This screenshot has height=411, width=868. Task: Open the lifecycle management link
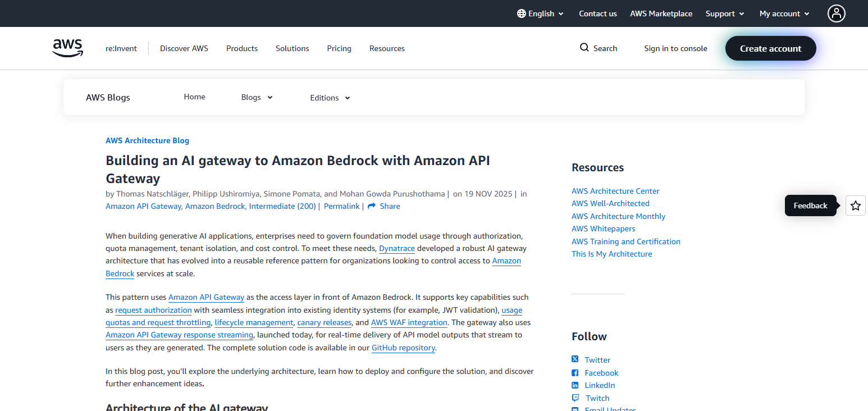254,322
